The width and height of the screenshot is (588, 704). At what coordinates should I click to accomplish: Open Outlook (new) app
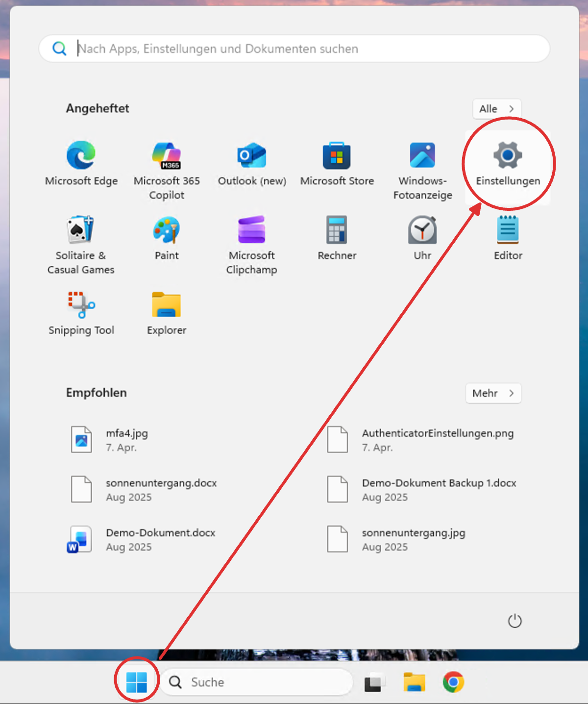tap(252, 164)
